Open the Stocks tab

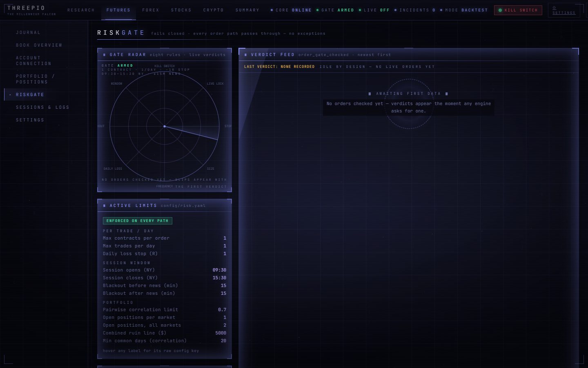[x=181, y=10]
